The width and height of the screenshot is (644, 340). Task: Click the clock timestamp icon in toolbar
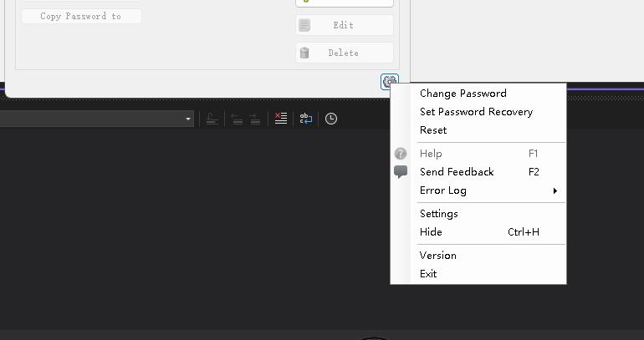point(331,119)
